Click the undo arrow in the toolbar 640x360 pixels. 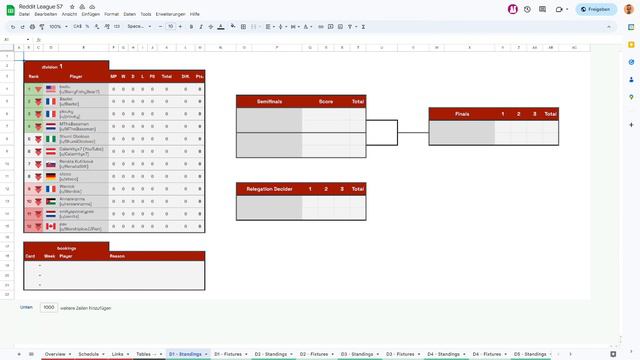point(13,27)
